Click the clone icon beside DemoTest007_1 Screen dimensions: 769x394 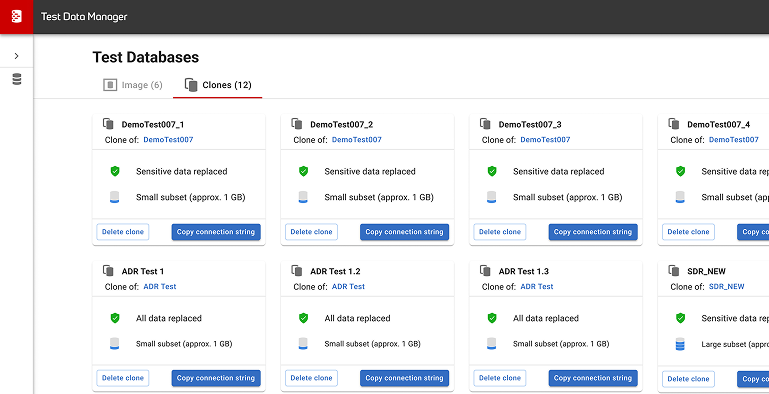pyautogui.click(x=108, y=124)
